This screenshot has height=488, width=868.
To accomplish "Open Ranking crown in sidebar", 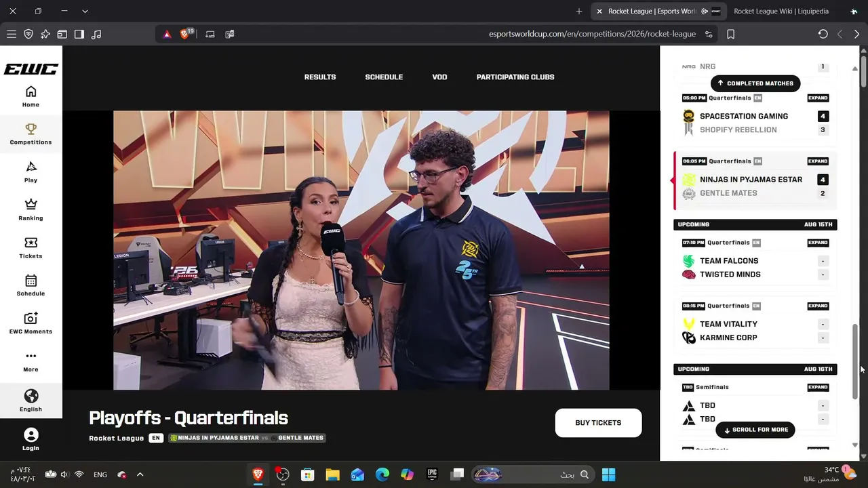I will [31, 209].
